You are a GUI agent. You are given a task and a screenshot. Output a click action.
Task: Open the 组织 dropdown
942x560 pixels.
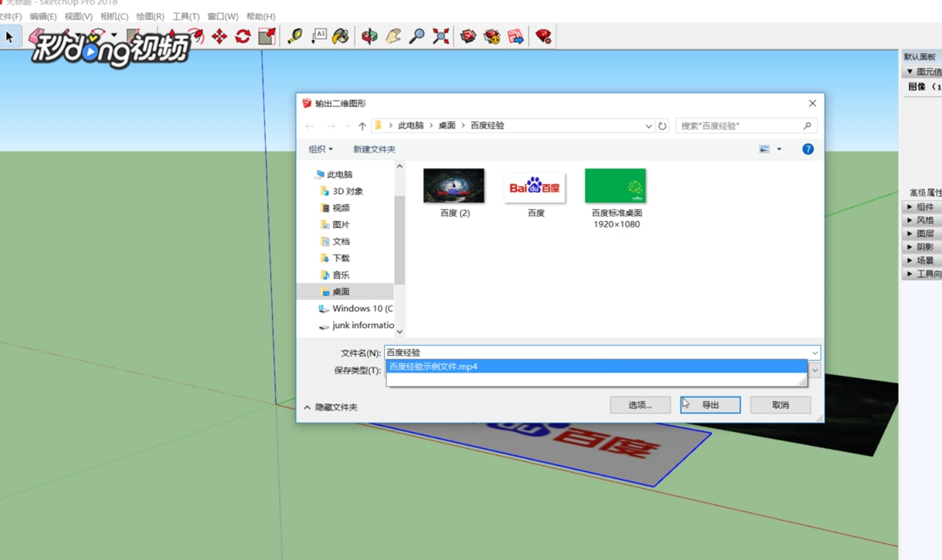click(x=320, y=149)
